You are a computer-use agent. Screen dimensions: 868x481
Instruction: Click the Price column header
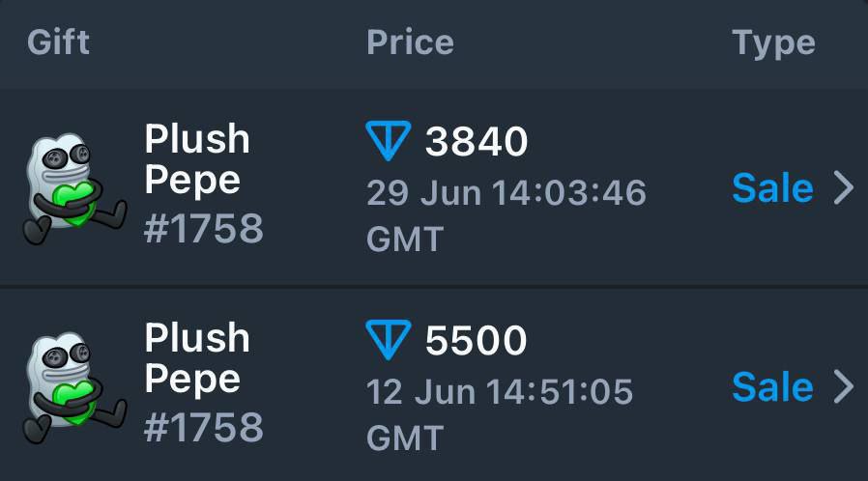pyautogui.click(x=410, y=42)
